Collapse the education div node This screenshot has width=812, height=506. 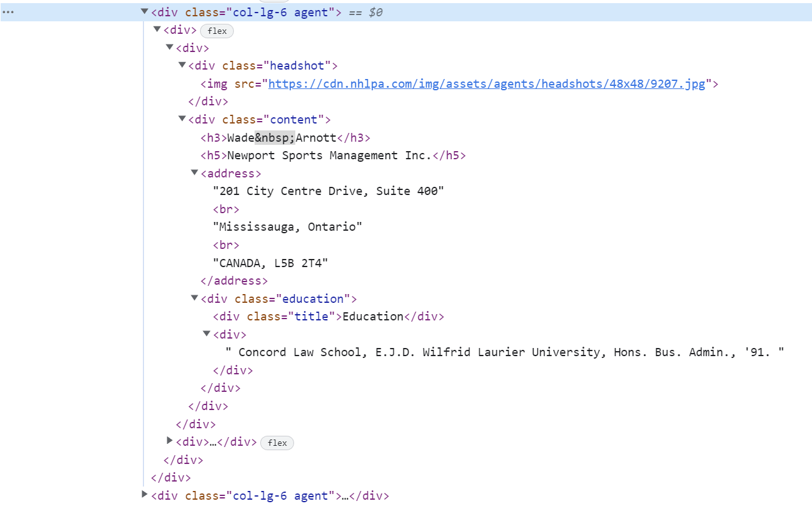[194, 298]
